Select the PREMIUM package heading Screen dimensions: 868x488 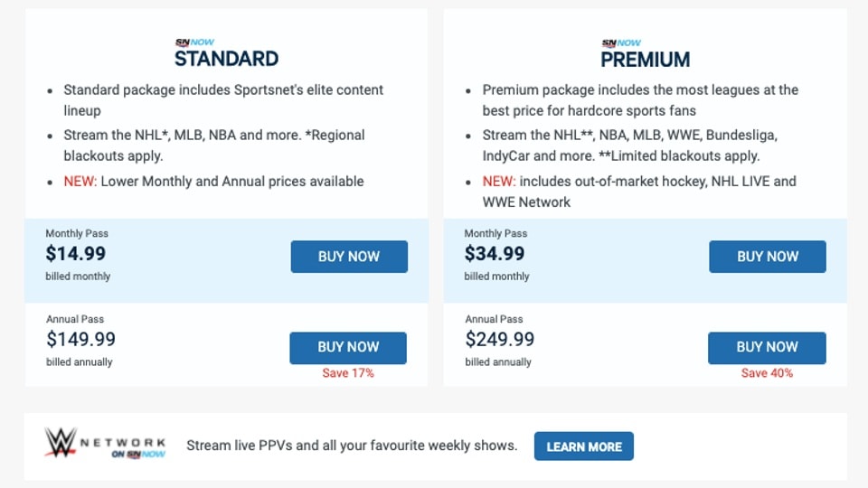click(646, 60)
